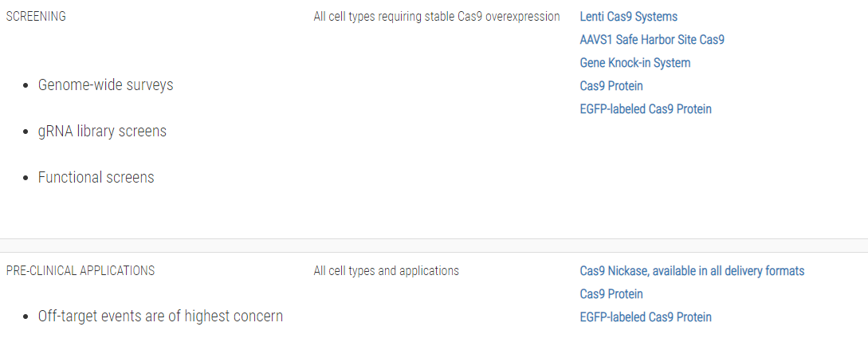Click the Functional screens bullet text
Screen dimensions: 868x354
coord(96,177)
